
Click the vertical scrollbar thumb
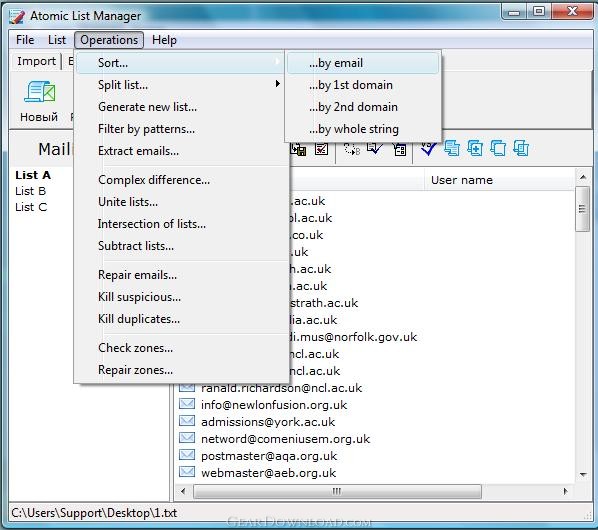tap(582, 209)
